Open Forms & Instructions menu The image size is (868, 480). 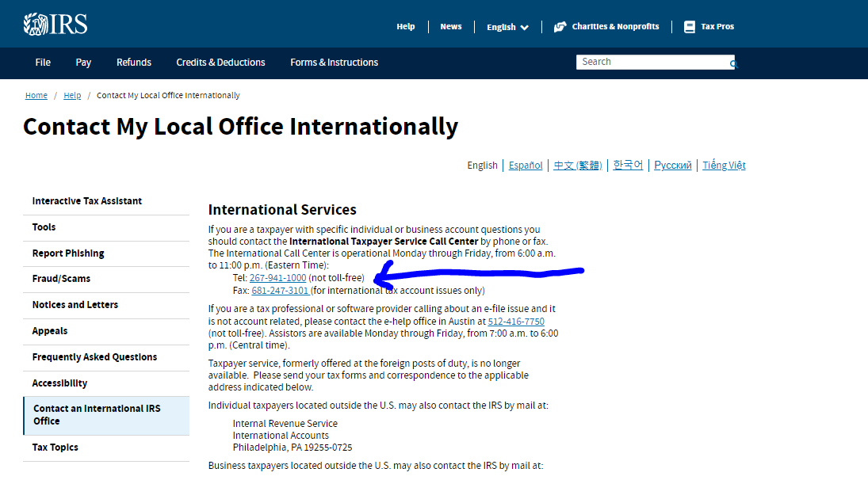[x=334, y=63]
